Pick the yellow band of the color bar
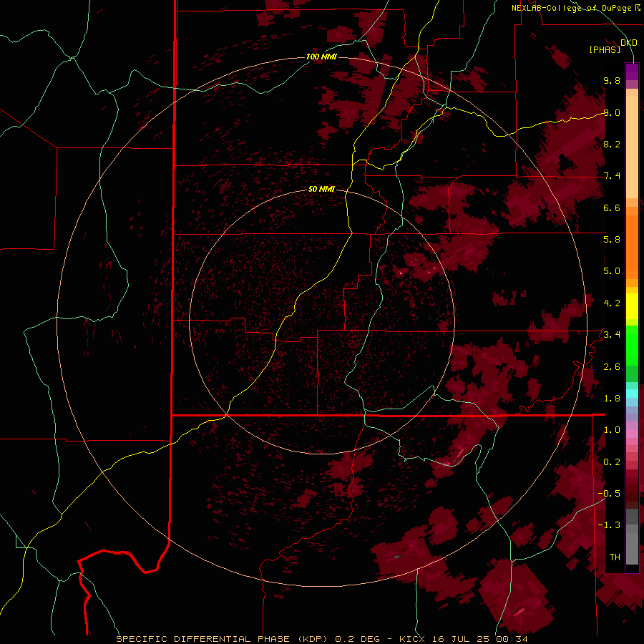Image resolution: width=644 pixels, height=644 pixels. (632, 306)
